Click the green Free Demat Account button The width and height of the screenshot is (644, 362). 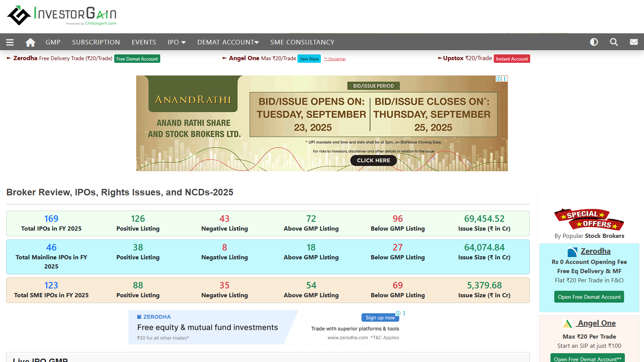click(x=137, y=59)
